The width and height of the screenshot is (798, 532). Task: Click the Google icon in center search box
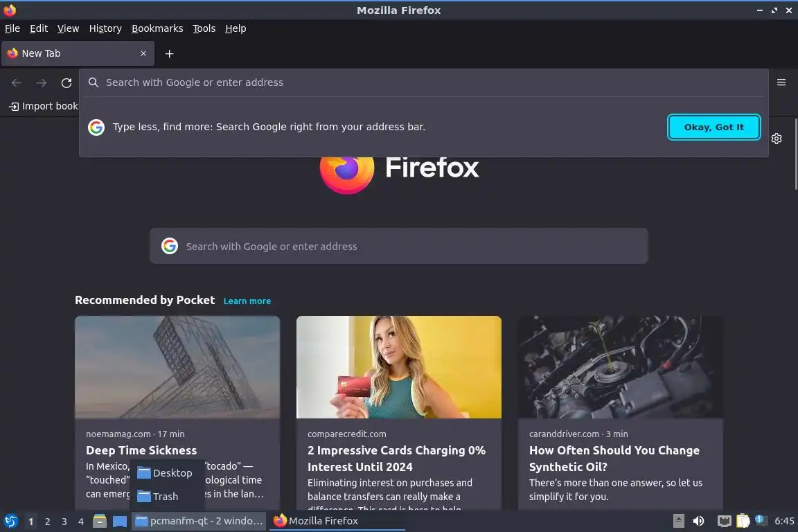[x=170, y=246]
